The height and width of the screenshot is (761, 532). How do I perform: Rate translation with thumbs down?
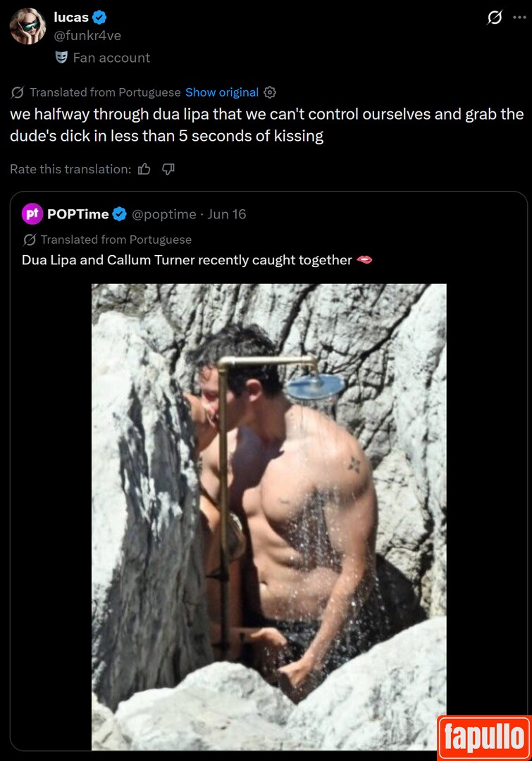point(168,169)
